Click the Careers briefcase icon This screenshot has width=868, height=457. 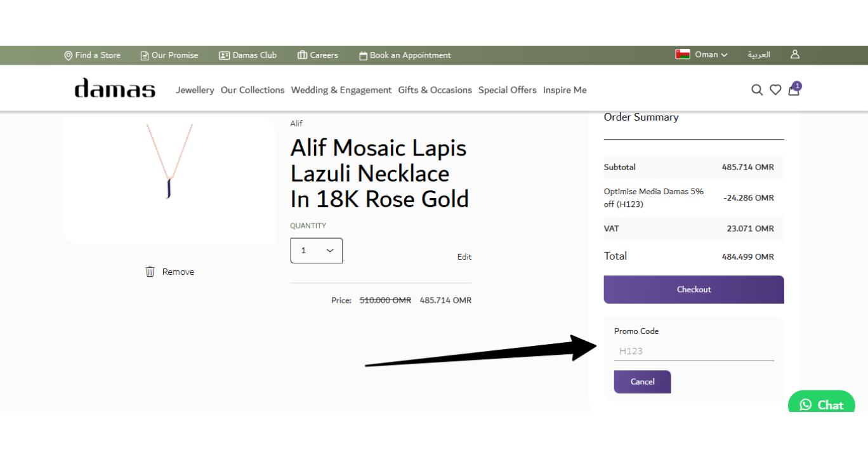tap(302, 55)
